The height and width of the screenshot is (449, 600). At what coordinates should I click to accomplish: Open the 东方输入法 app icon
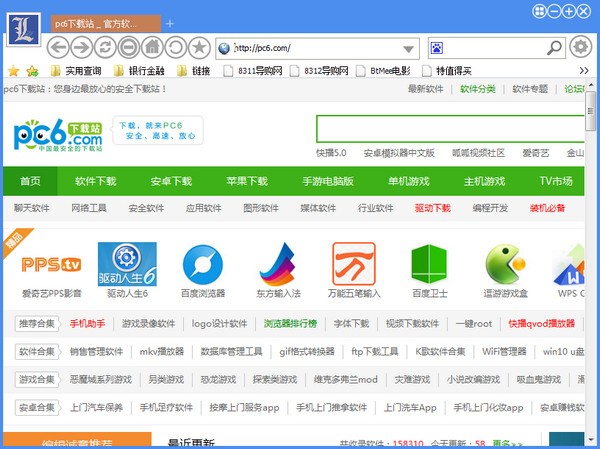pyautogui.click(x=279, y=265)
